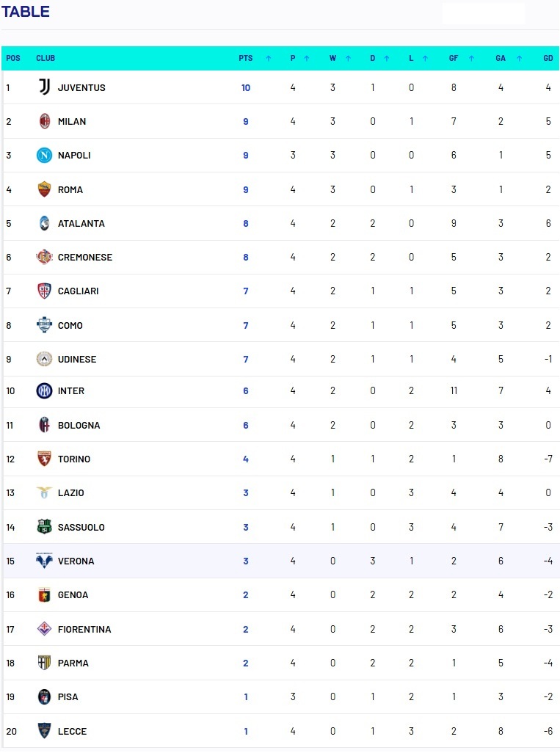Click the Juventus club crest icon
Screen dimensions: 560x753
45,87
